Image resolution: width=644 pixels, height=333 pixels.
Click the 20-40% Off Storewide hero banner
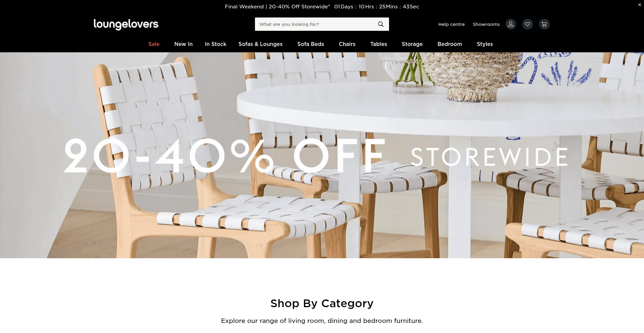[322, 155]
